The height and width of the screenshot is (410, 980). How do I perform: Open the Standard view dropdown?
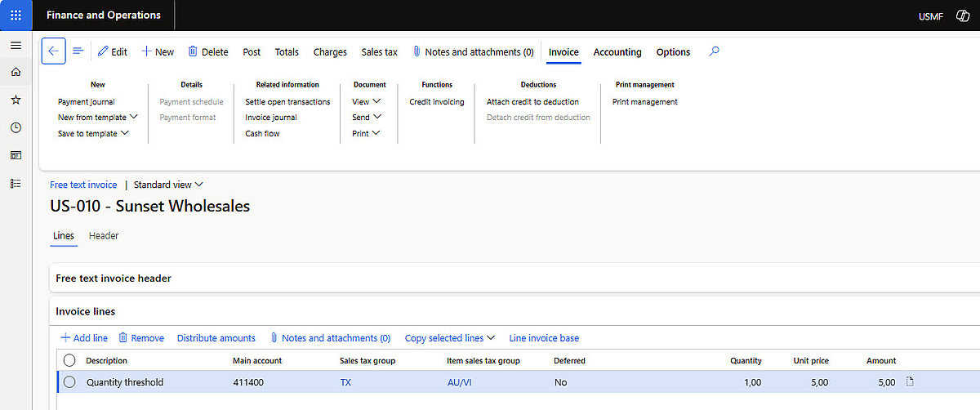click(168, 185)
